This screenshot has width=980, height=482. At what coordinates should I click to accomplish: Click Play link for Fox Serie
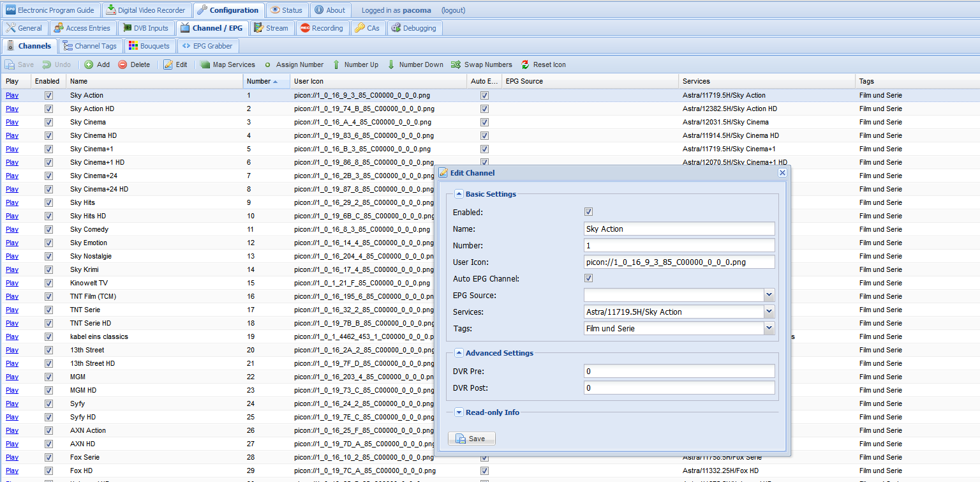(12, 457)
